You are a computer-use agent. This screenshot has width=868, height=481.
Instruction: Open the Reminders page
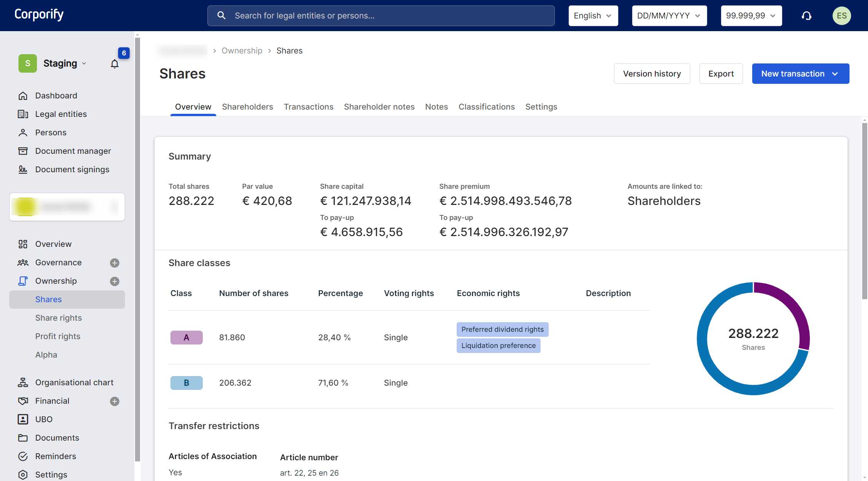click(55, 456)
